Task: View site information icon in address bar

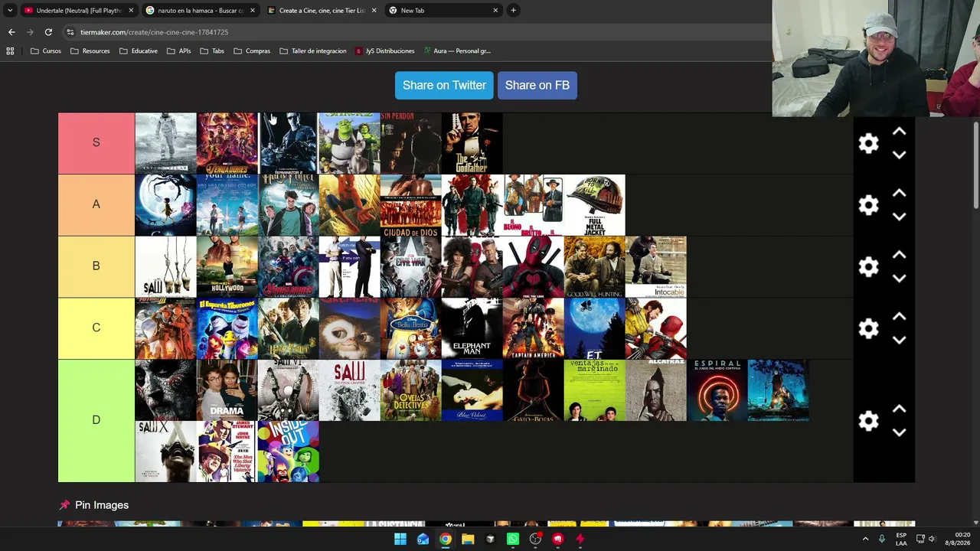Action: (70, 32)
